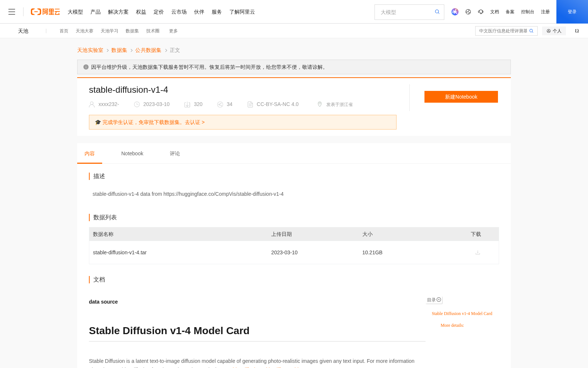Click the Alibaba Cloud logo
Screen dimensions: 588x368
(x=45, y=12)
